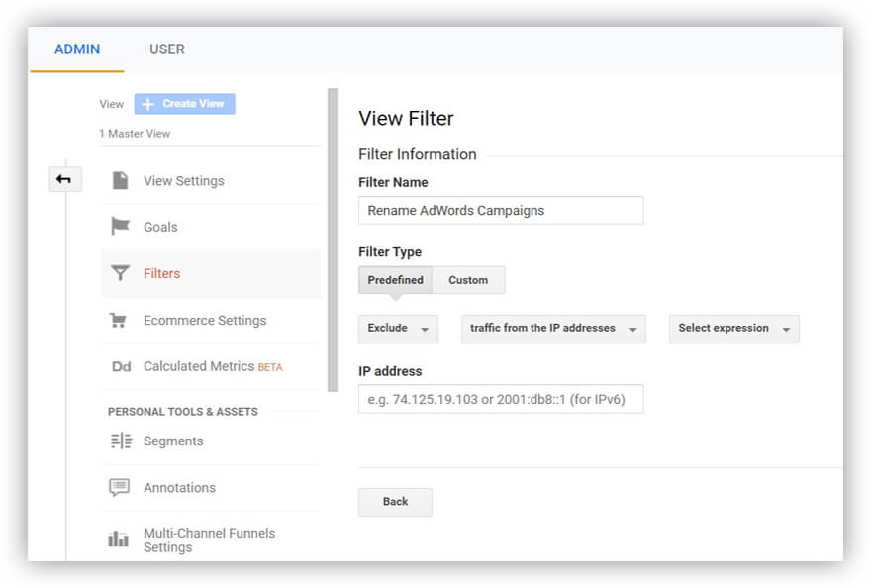Switch filter type to Custom
This screenshot has width=871, height=588.
pos(468,280)
